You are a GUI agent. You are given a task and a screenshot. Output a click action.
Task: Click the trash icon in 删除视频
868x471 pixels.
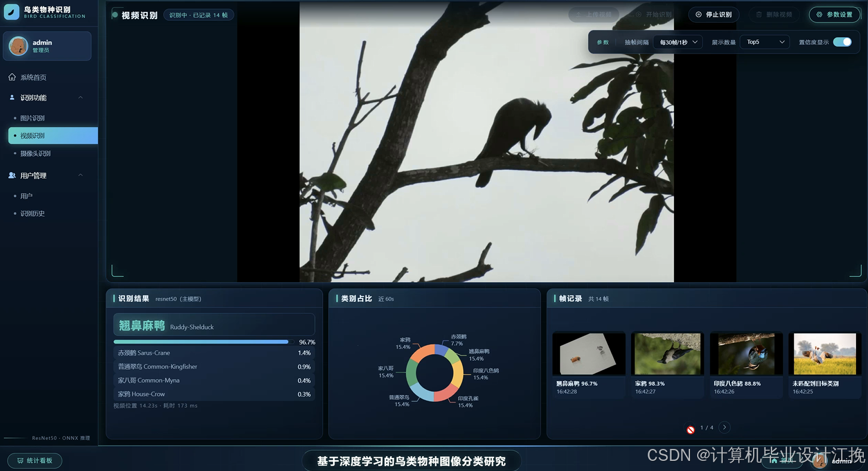759,14
